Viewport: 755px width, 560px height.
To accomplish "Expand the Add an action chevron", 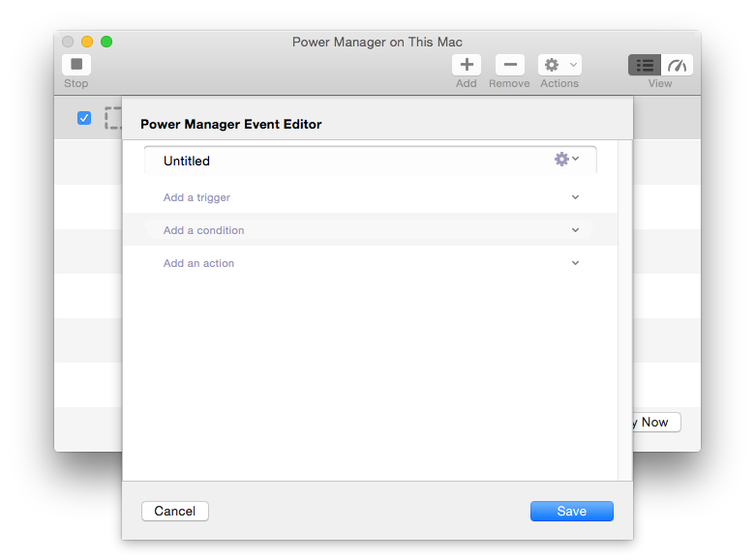I will tap(575, 263).
